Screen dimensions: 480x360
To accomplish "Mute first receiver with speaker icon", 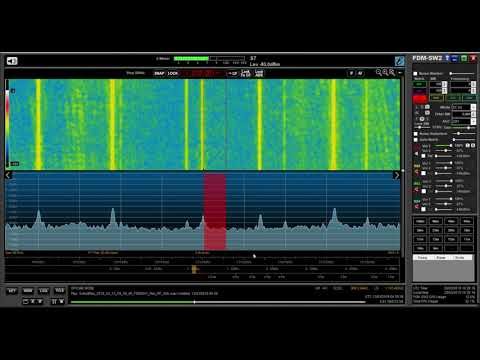I will 417,154.
